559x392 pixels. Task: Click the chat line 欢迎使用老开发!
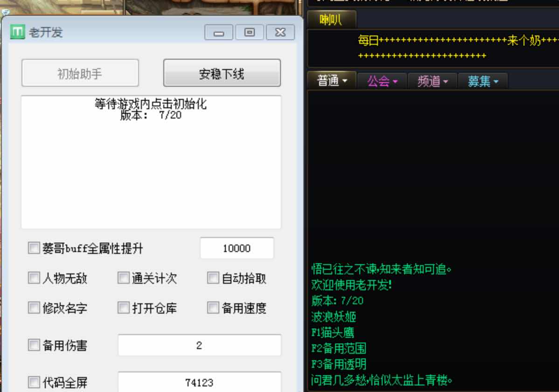click(x=351, y=285)
